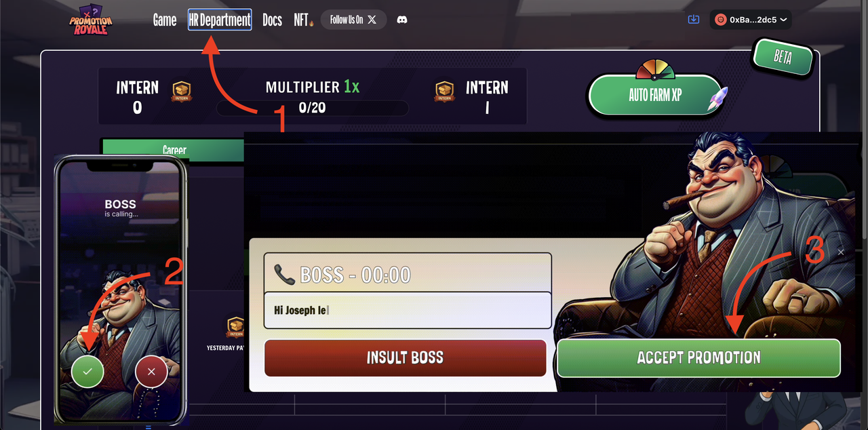Image resolution: width=868 pixels, height=430 pixels.
Task: Expand the 0xBa...2dc5 wallet dropdown
Action: (751, 20)
